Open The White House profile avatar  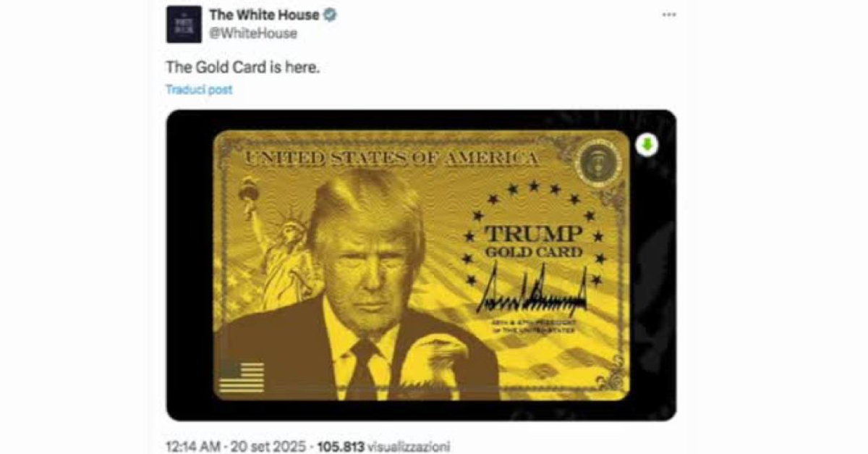(x=184, y=25)
